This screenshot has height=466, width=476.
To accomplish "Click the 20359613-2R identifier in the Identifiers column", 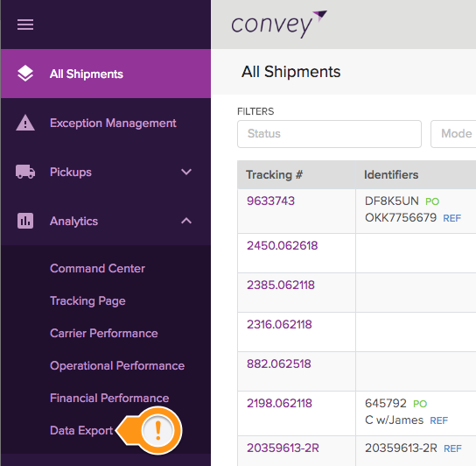I will [x=401, y=448].
